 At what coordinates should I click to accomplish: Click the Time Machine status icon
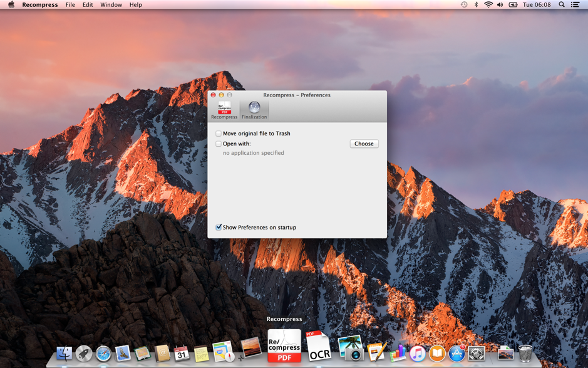tap(464, 4)
